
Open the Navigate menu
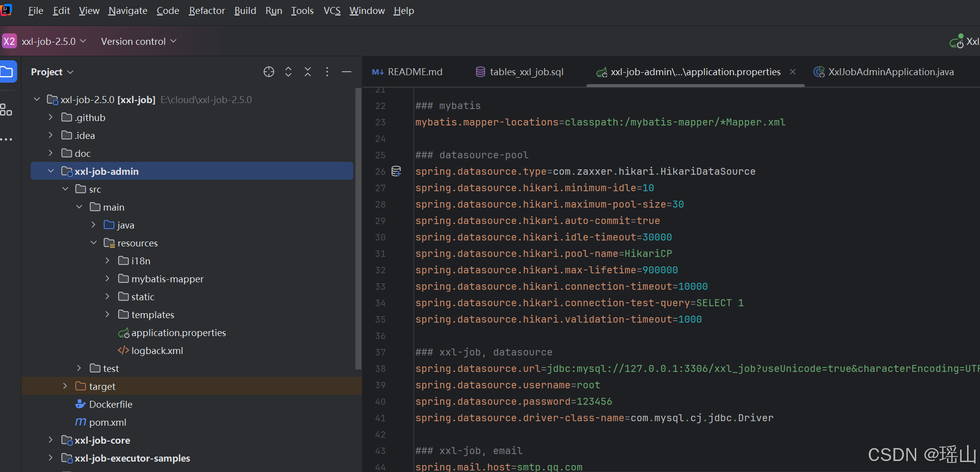pos(128,10)
